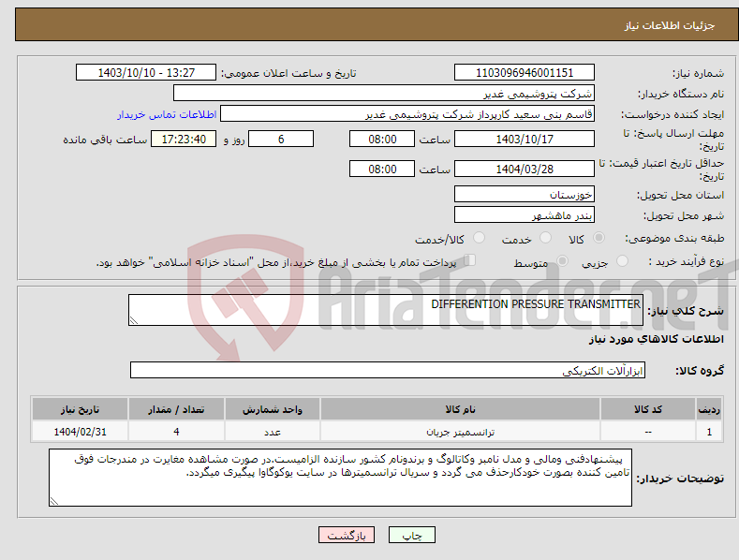Click the تاریخ نیاز column header
This screenshot has height=560, width=739.
click(80, 409)
